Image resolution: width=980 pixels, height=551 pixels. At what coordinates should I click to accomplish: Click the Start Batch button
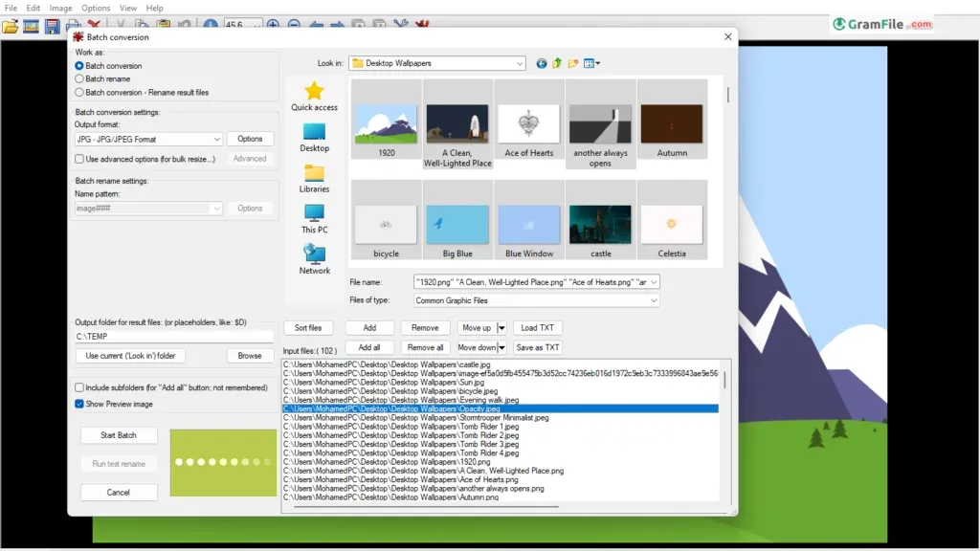click(x=118, y=435)
